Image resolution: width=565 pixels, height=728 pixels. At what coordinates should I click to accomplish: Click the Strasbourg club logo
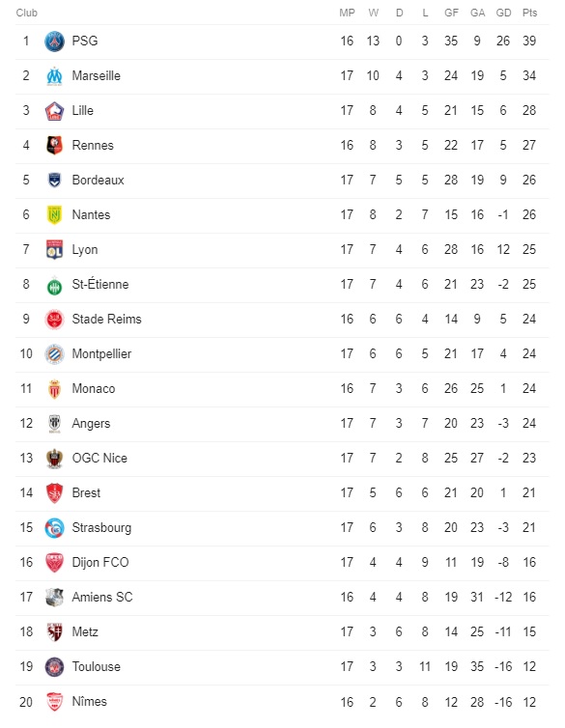(x=54, y=528)
